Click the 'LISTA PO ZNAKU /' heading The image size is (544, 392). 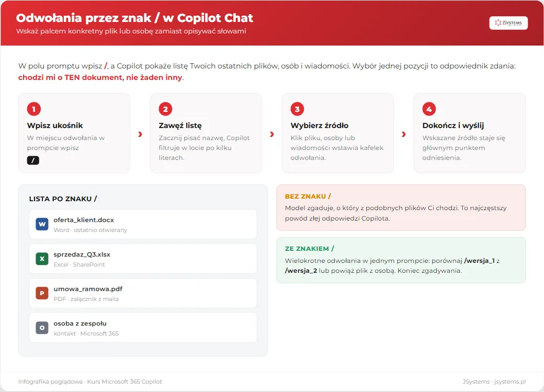(x=63, y=199)
